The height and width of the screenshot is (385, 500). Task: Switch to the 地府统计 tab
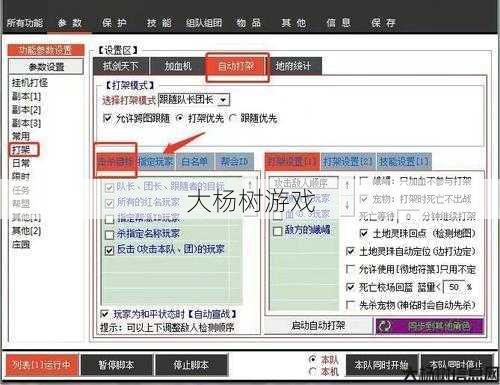pyautogui.click(x=293, y=66)
